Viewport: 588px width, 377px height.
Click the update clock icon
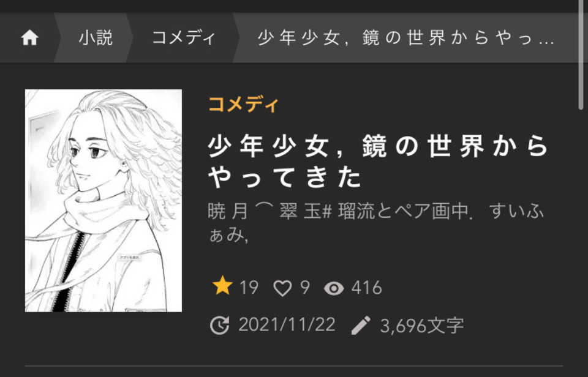219,325
